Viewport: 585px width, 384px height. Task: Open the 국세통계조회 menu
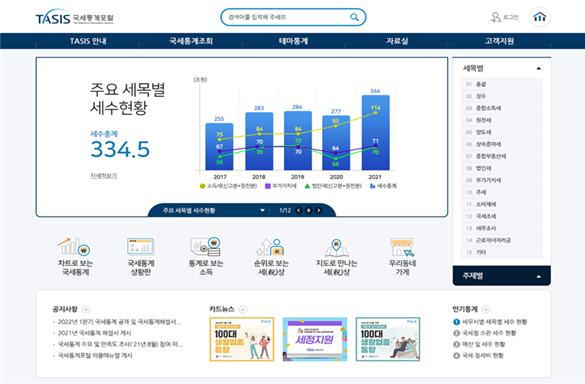pos(191,41)
